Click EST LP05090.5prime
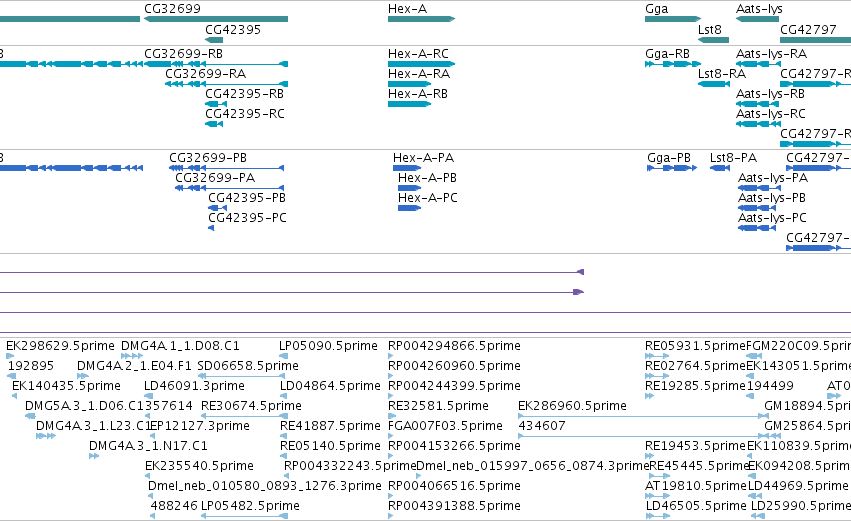The width and height of the screenshot is (851, 521). (328, 346)
